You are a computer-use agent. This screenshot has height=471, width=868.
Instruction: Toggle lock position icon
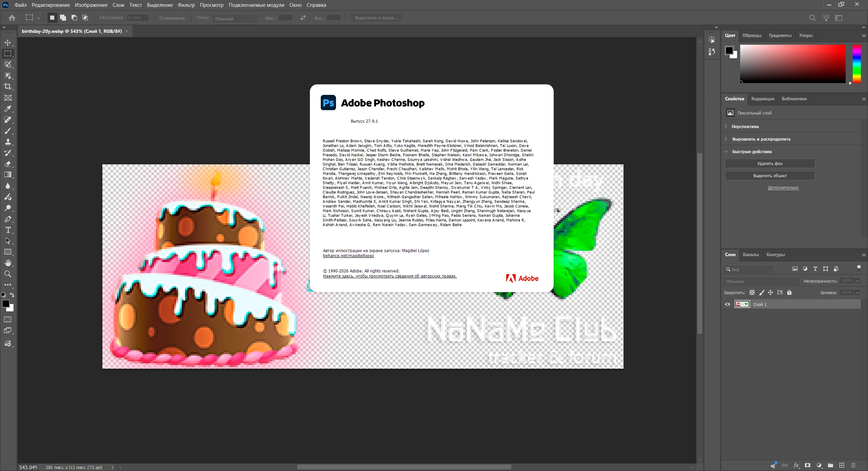[x=771, y=292]
